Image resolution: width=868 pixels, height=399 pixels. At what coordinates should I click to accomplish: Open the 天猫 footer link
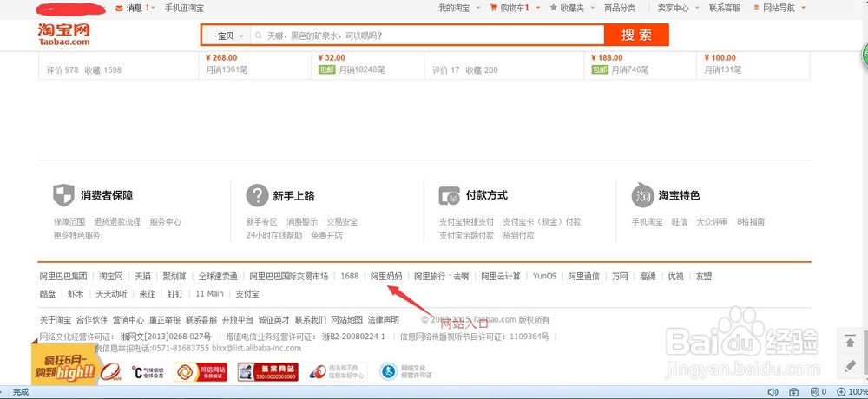coord(143,276)
